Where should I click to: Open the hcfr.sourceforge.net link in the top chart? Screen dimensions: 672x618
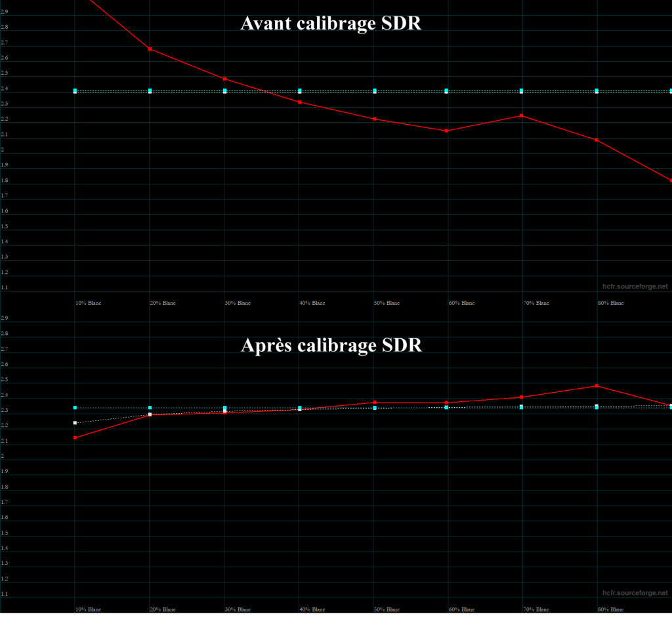tap(635, 286)
